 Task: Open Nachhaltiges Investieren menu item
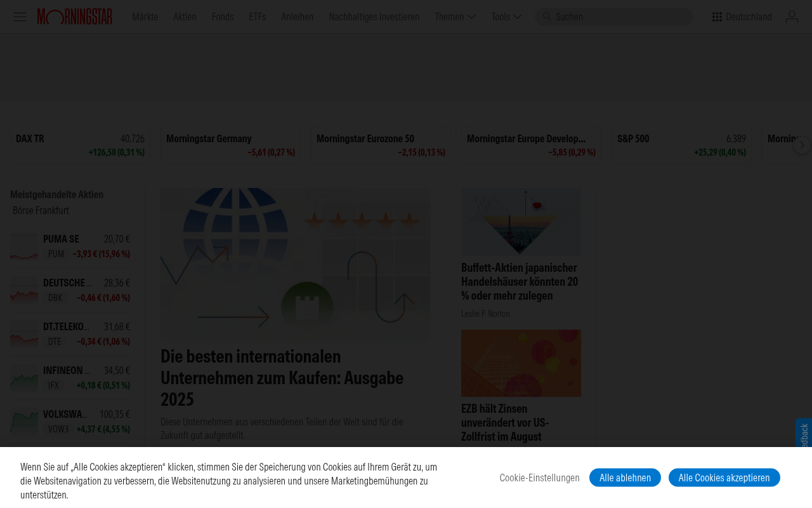point(374,17)
